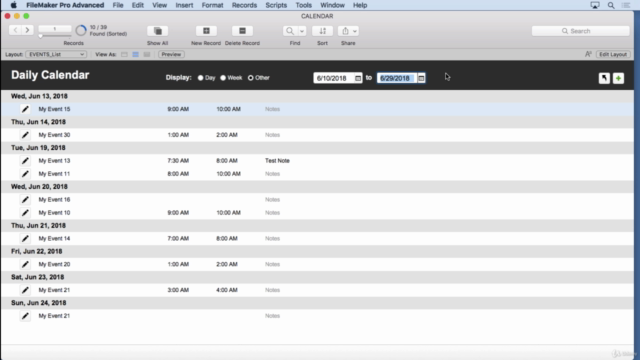Screen dimensions: 640x360
Task: Toggle the formatting bar icon
Action: pos(588,54)
